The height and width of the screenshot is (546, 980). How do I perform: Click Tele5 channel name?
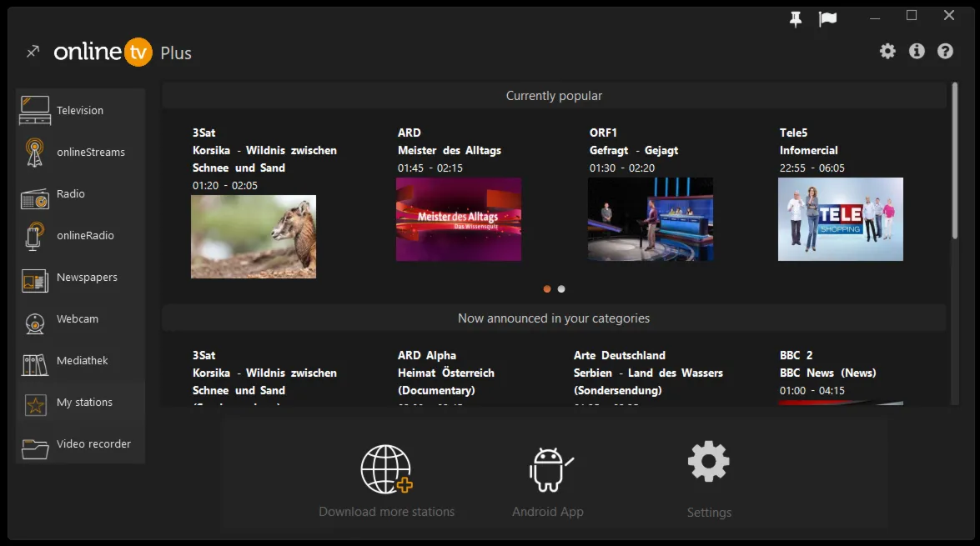(794, 133)
